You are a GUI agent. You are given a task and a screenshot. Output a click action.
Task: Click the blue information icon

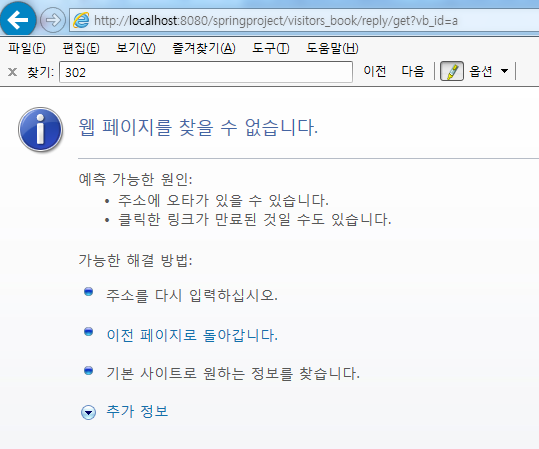[x=41, y=129]
